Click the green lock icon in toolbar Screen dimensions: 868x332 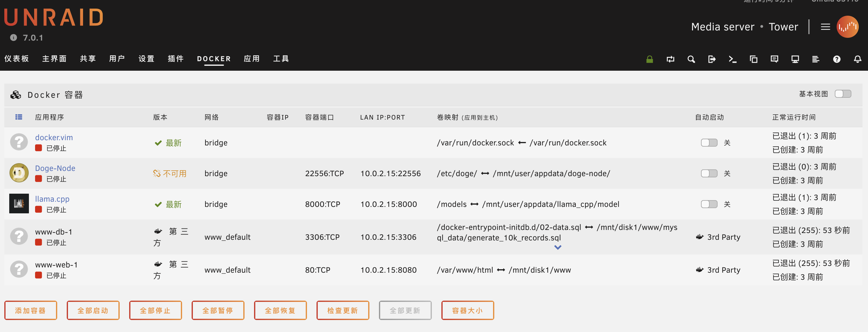click(x=649, y=59)
